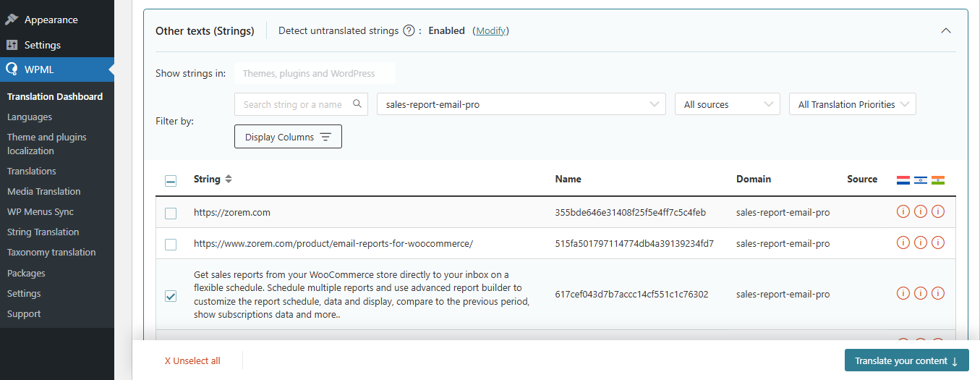Click the Dutch flag column icon
This screenshot has width=980, height=380.
[903, 180]
